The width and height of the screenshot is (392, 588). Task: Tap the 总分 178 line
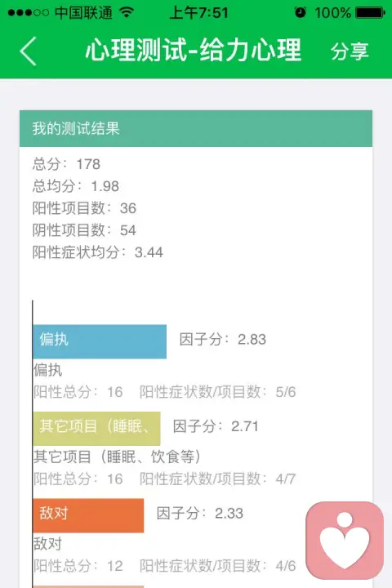(x=66, y=164)
